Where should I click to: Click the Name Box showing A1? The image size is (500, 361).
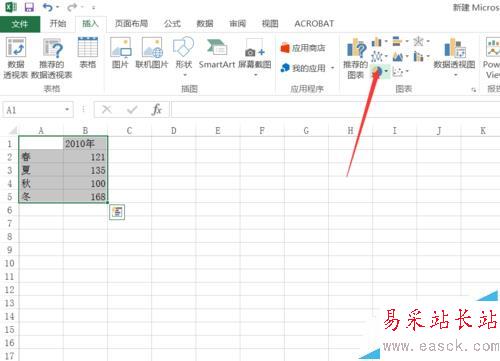tap(33, 110)
